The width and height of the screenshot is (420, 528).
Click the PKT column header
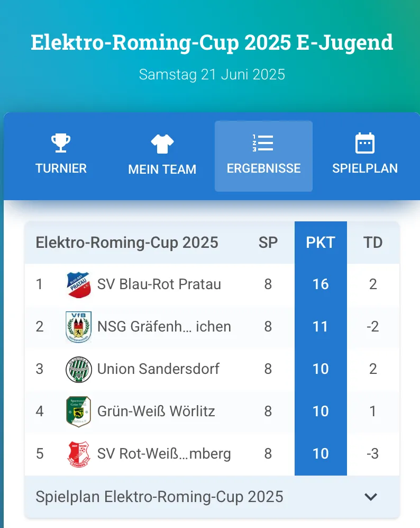point(321,243)
